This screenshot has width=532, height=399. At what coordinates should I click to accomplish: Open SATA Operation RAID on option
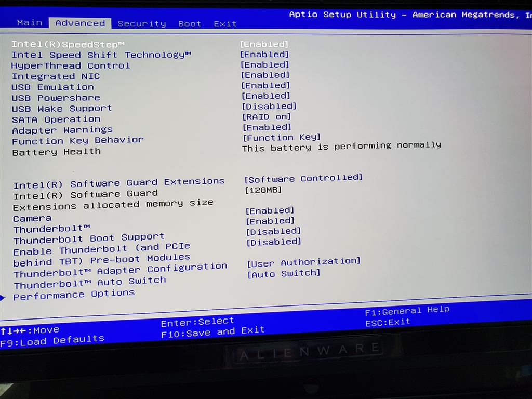267,117
